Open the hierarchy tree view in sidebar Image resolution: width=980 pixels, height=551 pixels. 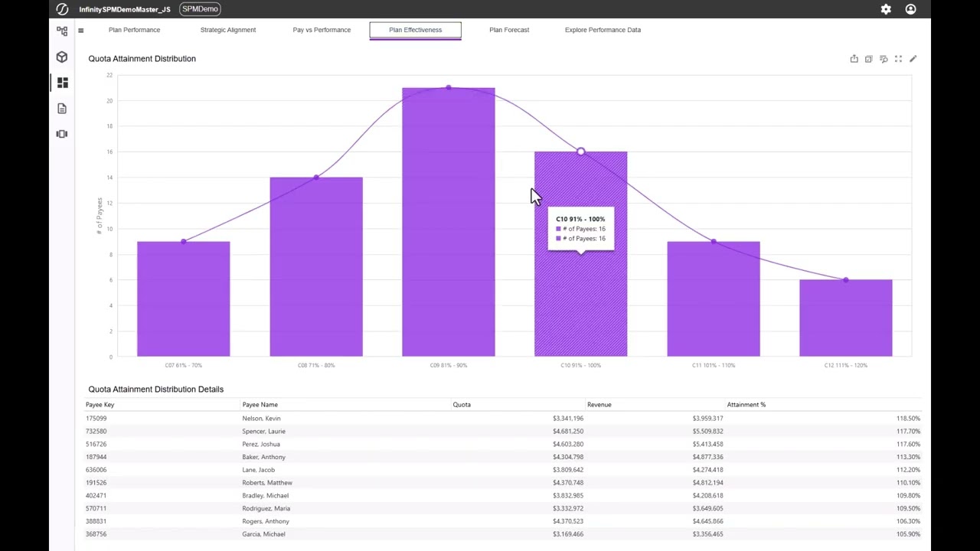point(62,31)
